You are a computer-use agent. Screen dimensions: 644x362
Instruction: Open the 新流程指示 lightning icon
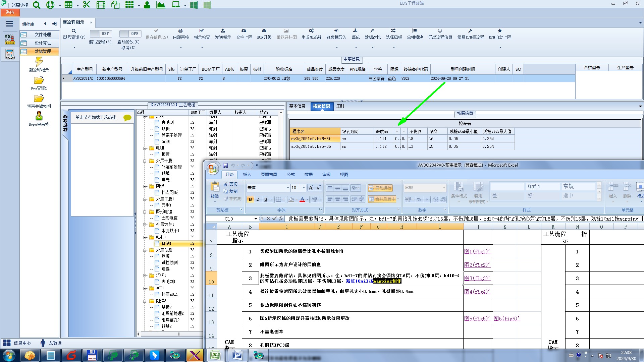(39, 62)
